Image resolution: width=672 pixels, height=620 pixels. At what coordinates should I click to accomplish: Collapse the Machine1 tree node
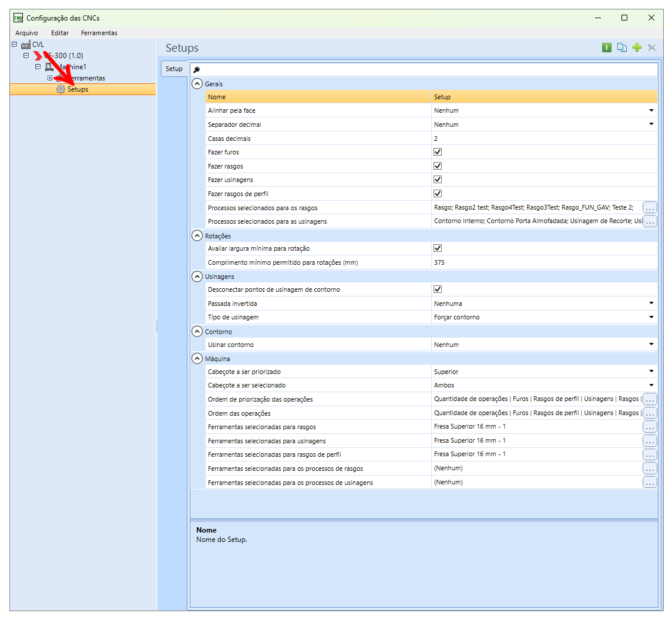coord(38,66)
